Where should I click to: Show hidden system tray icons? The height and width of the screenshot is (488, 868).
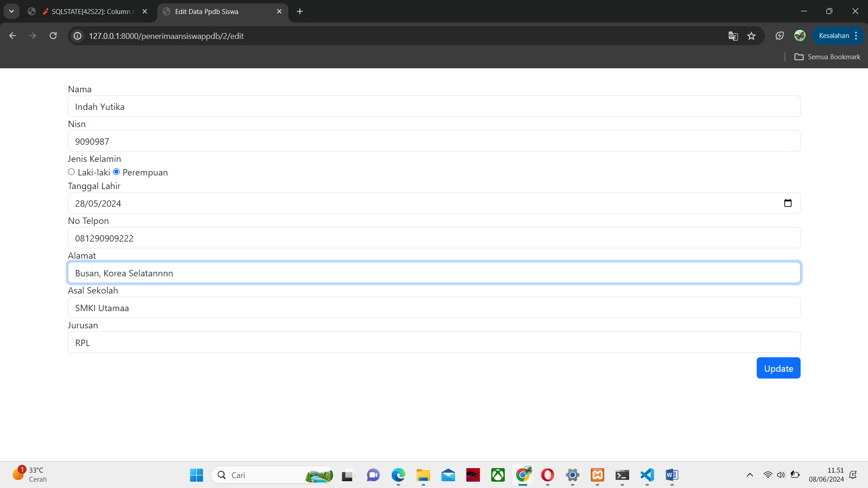point(749,475)
